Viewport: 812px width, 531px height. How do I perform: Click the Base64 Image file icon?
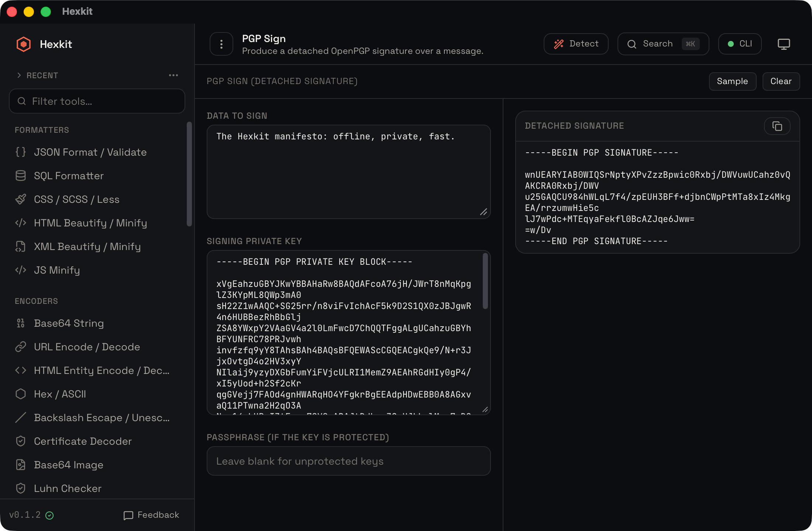point(21,465)
